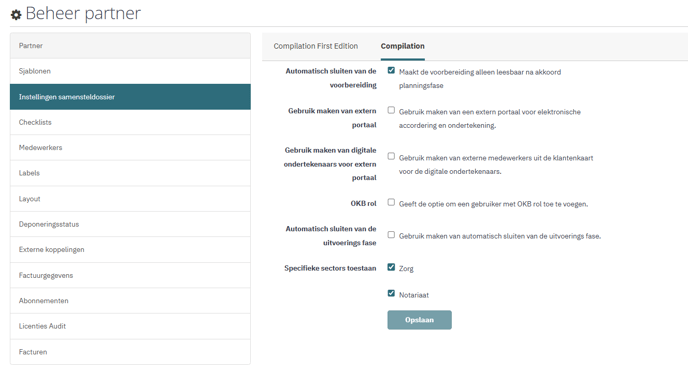Check Automatisch sluiten van de uitvoerings fase
Viewport: 688px width, 373px height.
(391, 235)
